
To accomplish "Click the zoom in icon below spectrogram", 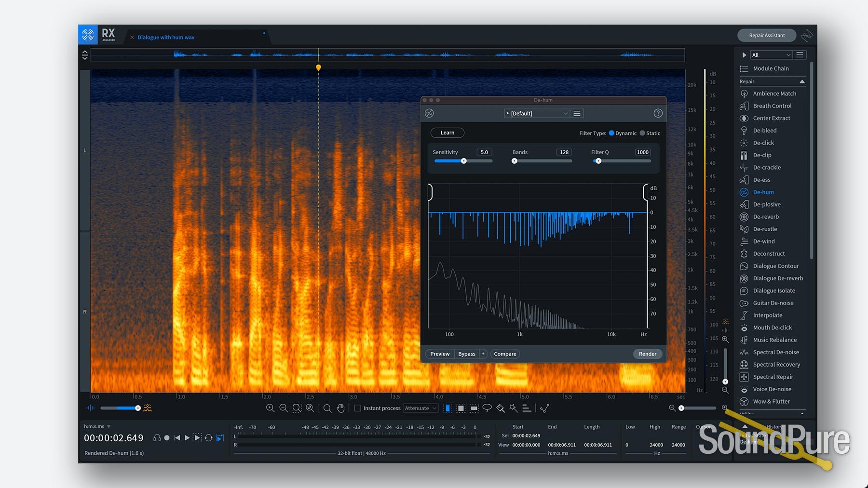I will tap(270, 408).
